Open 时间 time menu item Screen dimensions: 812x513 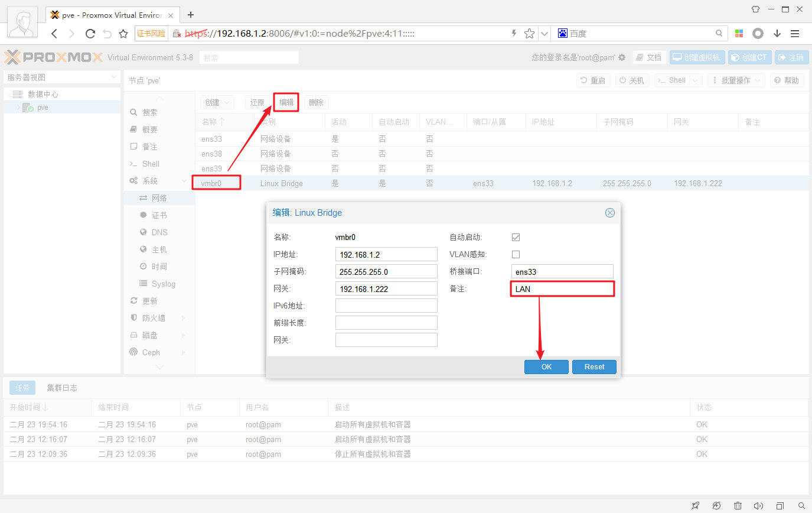tap(159, 267)
